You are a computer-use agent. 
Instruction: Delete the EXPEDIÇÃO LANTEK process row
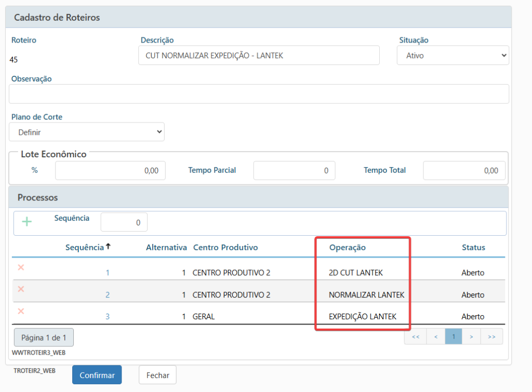pos(21,311)
